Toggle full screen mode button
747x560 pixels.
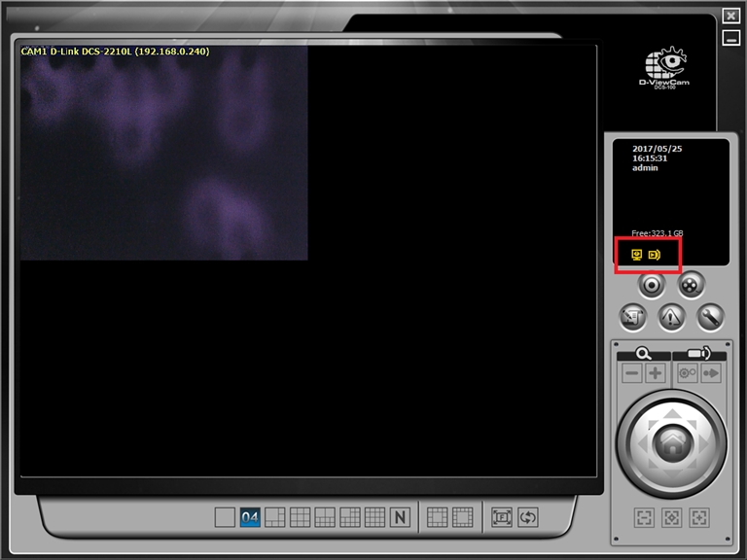point(502,517)
